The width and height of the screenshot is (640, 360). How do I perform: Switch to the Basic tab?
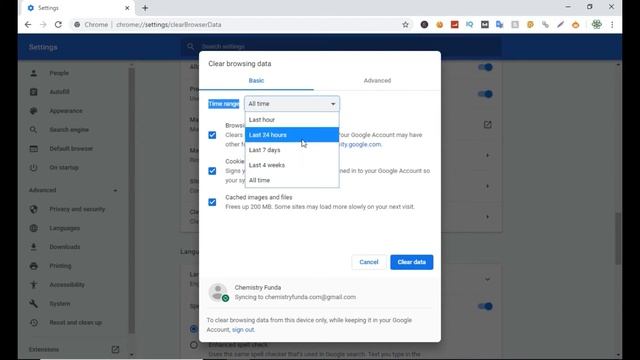(x=256, y=80)
